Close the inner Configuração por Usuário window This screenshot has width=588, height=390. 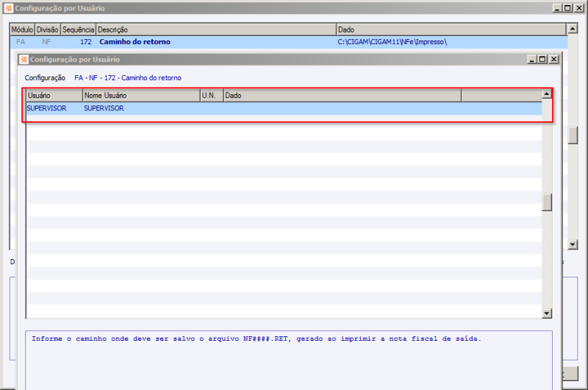point(554,60)
